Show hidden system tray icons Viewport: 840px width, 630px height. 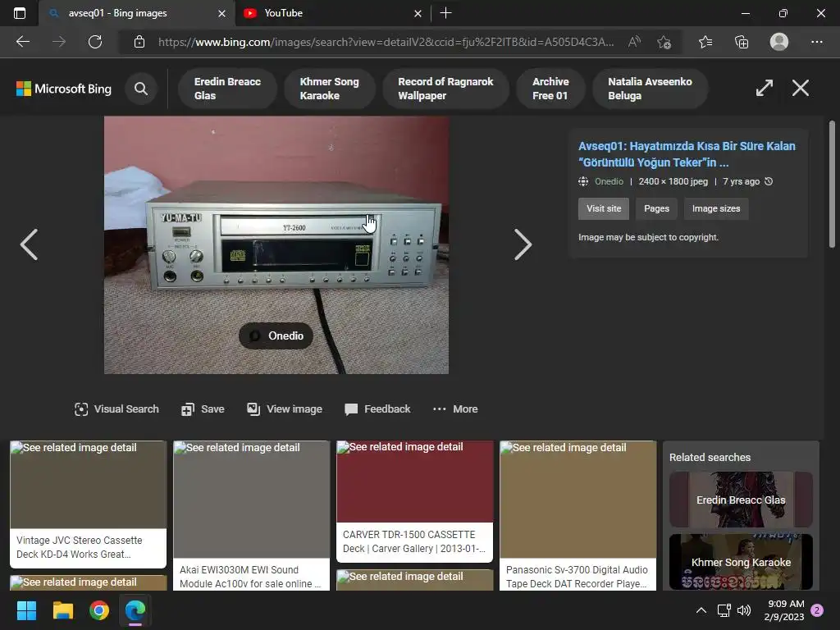tap(701, 610)
